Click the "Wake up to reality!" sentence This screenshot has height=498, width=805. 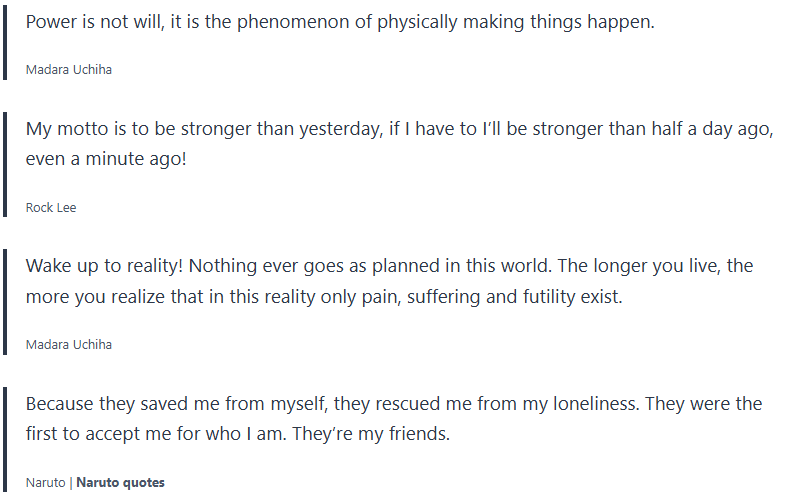point(104,267)
